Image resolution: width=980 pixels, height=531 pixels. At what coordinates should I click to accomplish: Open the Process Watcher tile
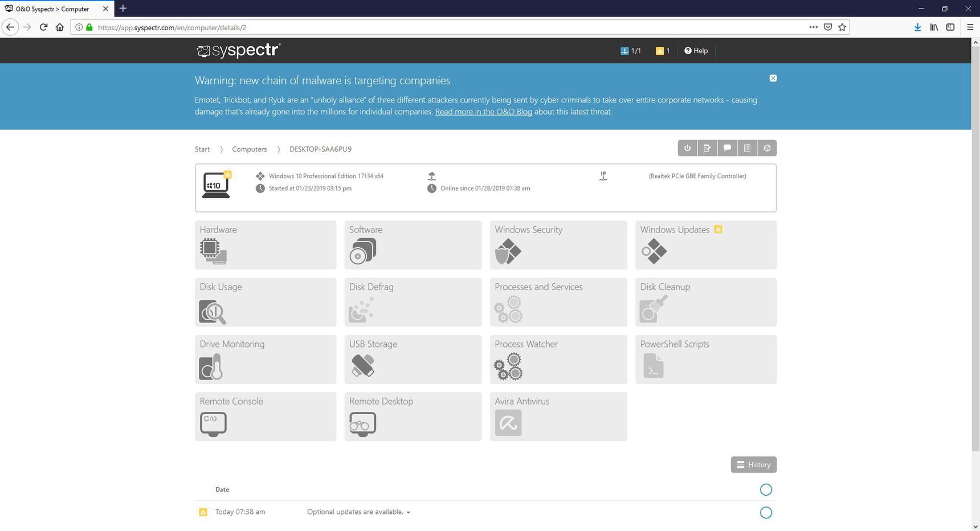[x=558, y=359]
